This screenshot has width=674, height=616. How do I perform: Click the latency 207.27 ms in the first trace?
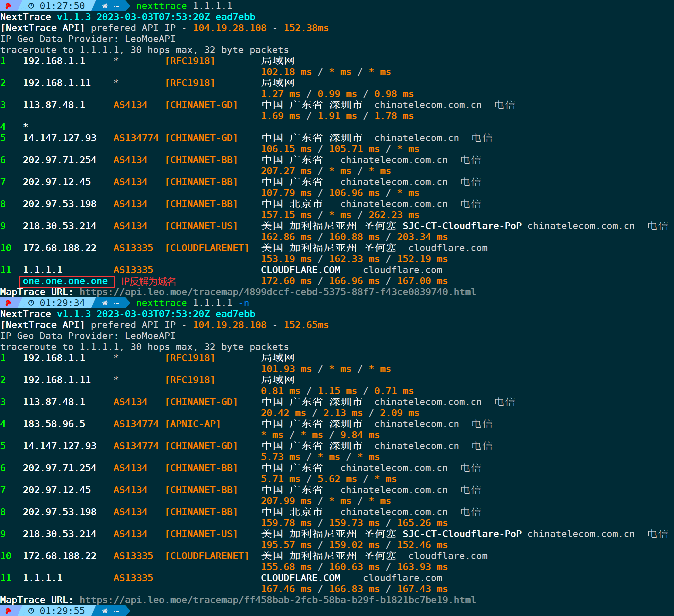coord(286,171)
